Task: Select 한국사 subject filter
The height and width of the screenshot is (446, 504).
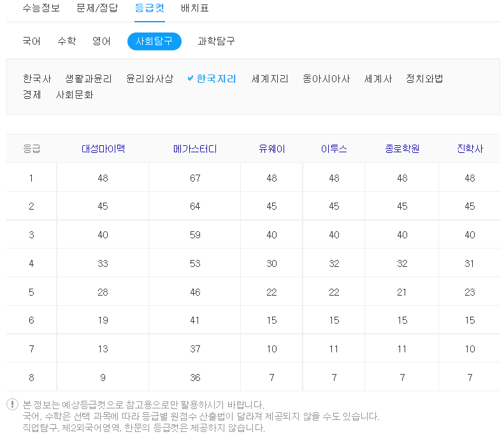Action: click(x=37, y=79)
